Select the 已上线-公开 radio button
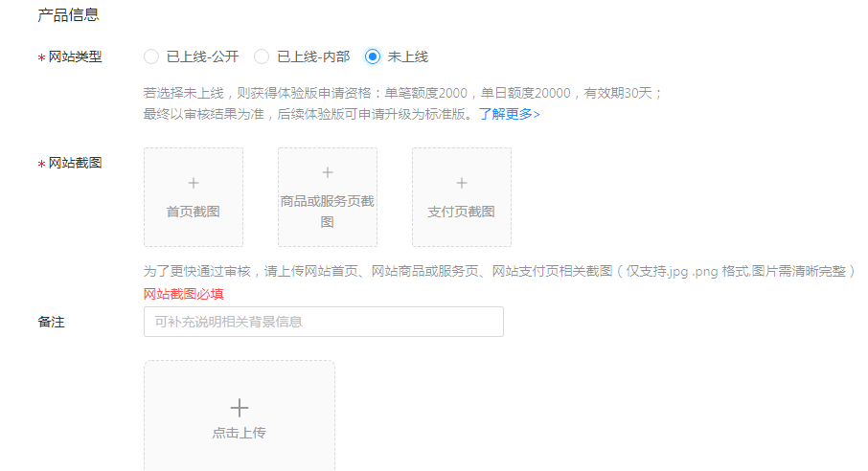 click(150, 56)
